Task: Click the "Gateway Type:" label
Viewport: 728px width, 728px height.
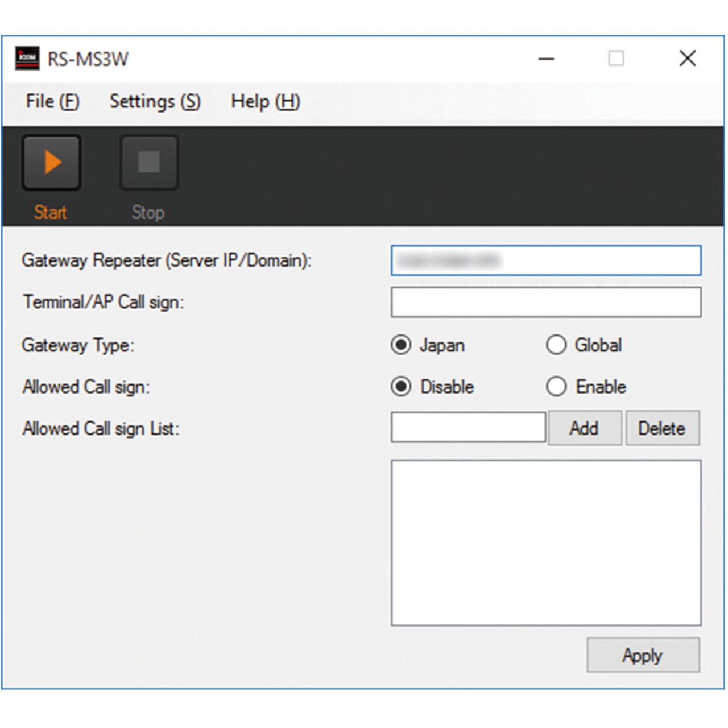Action: point(78,345)
